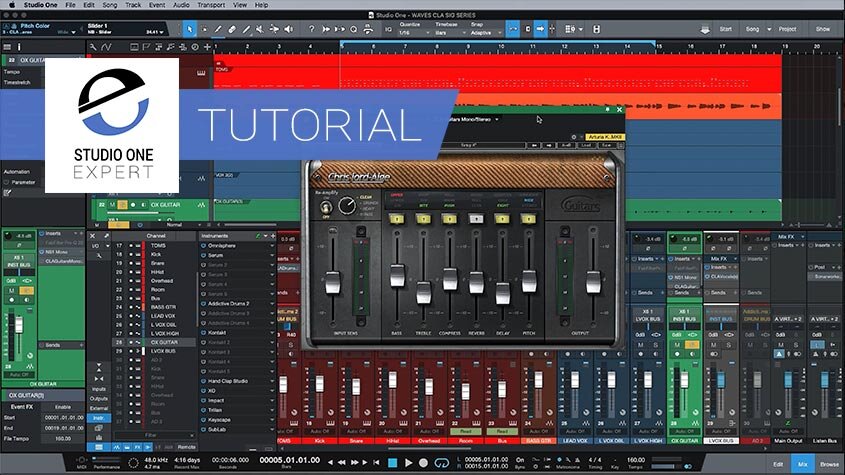Image resolution: width=845 pixels, height=475 pixels.
Task: Select the Mute tool in the toolbar
Action: click(260, 29)
